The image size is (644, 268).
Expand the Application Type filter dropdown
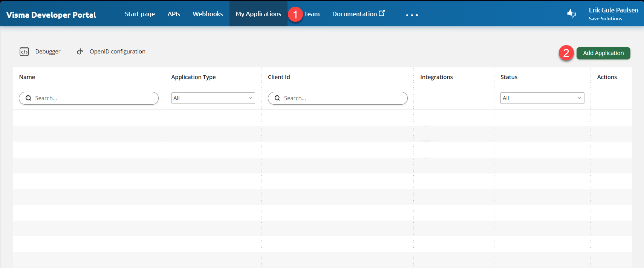213,98
